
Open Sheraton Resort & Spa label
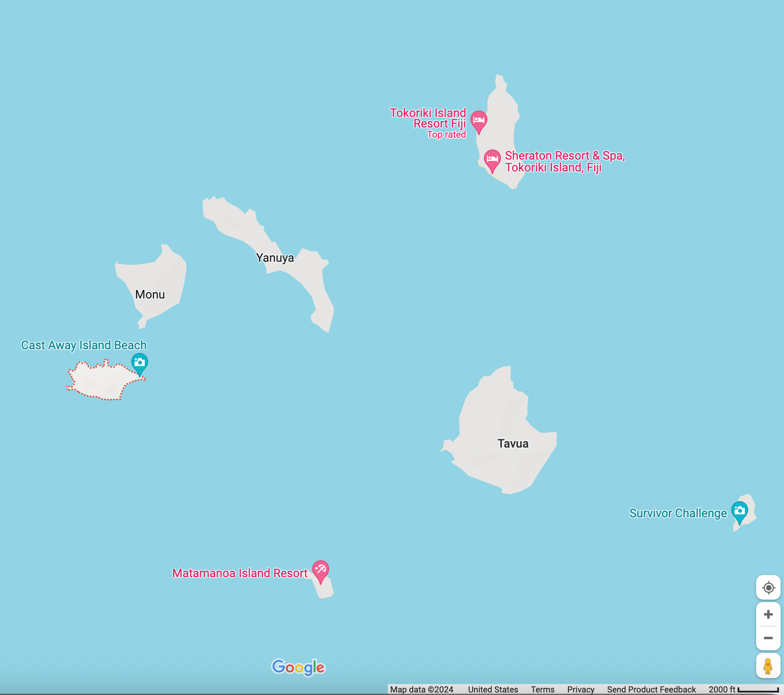[565, 162]
